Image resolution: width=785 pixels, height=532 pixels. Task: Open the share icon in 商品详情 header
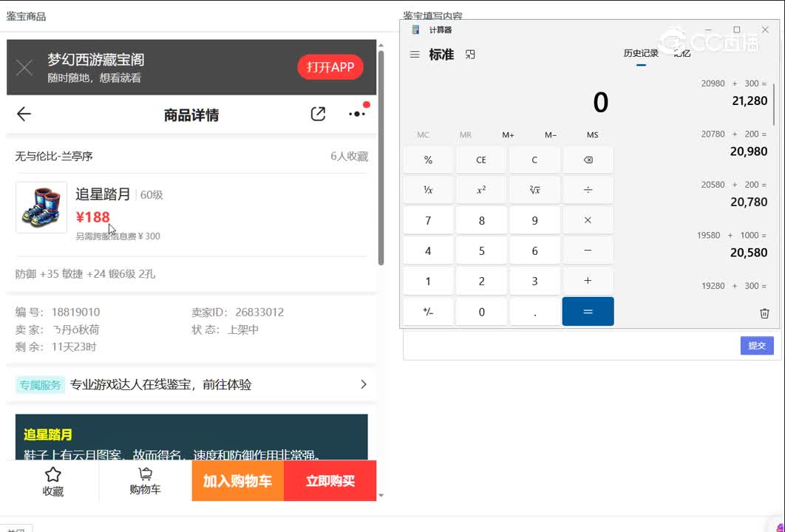[318, 114]
